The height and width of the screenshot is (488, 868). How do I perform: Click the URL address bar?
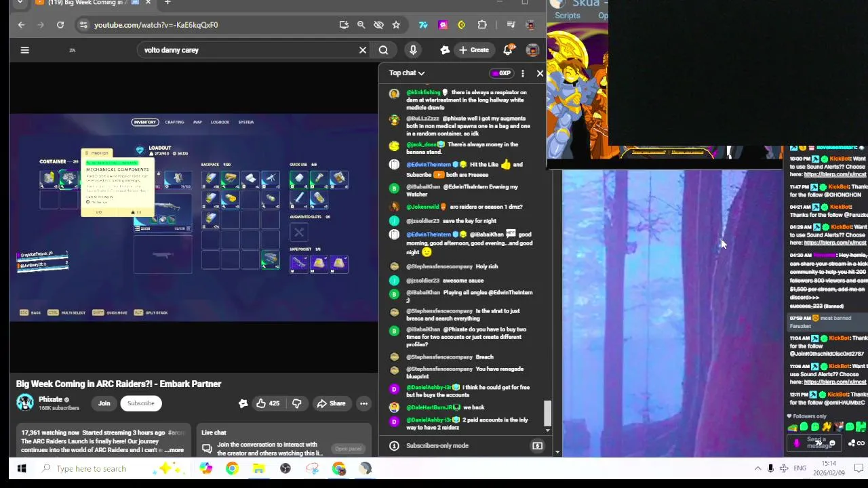tap(210, 25)
